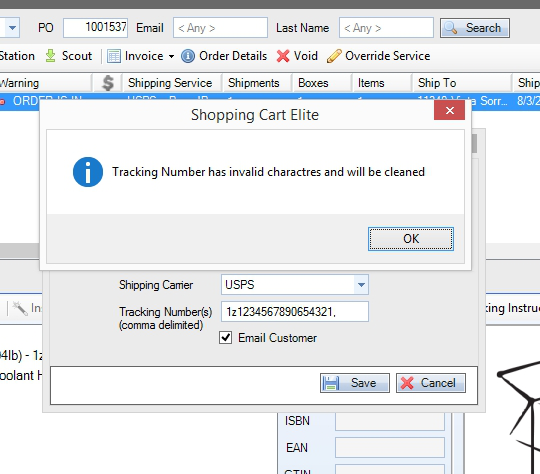The width and height of the screenshot is (540, 474).
Task: Click the PO number field
Action: [95, 28]
